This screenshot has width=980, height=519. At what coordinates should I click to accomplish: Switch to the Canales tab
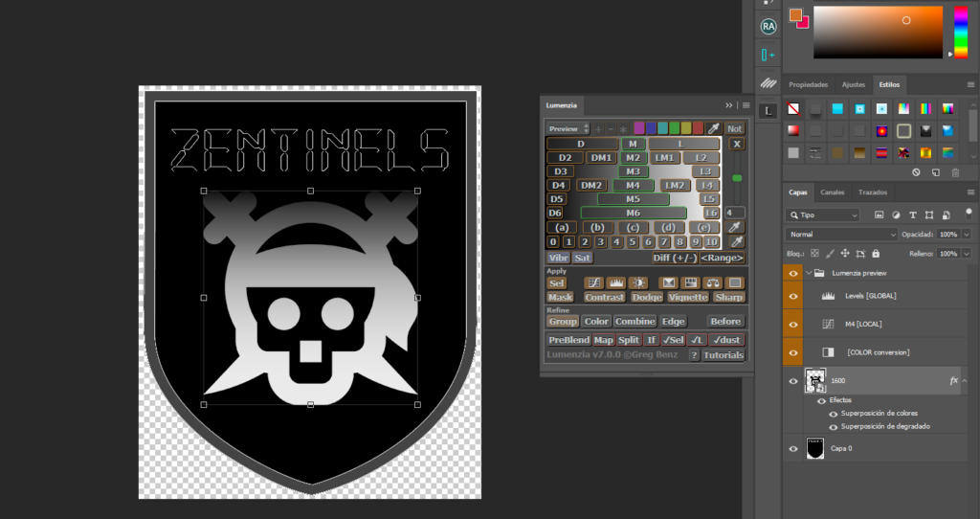(x=833, y=192)
